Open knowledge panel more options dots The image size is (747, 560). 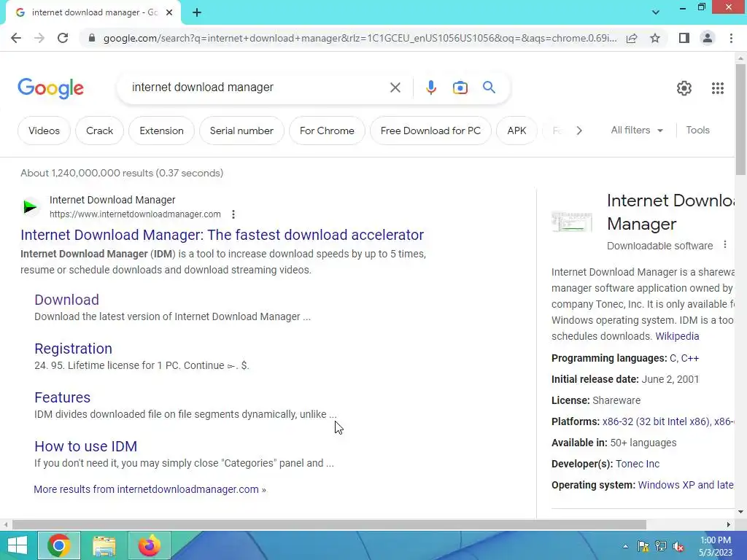click(724, 245)
